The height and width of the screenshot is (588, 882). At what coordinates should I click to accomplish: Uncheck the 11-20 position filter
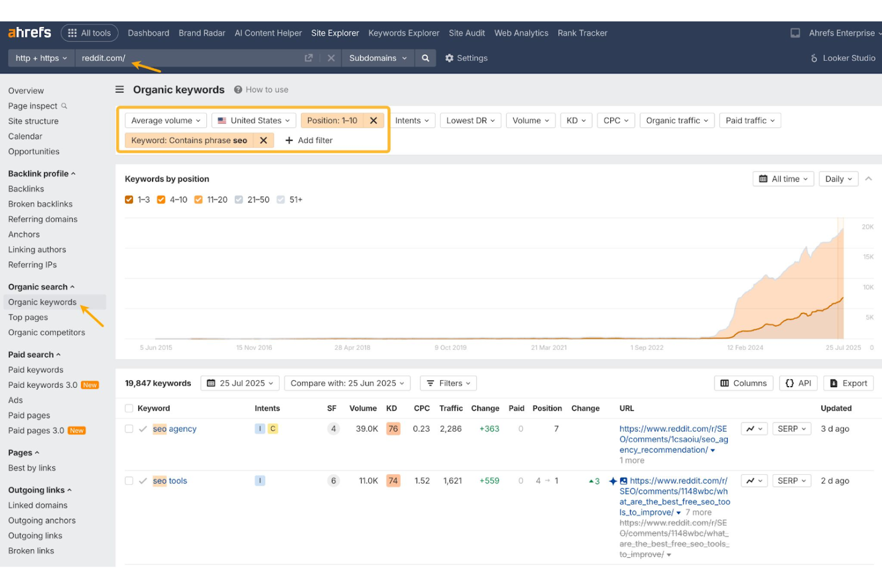pos(198,200)
